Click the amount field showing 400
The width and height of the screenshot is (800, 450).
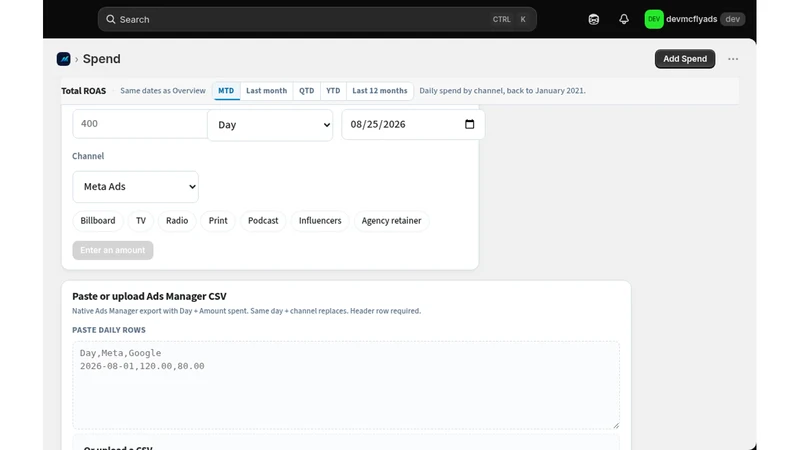pos(140,124)
